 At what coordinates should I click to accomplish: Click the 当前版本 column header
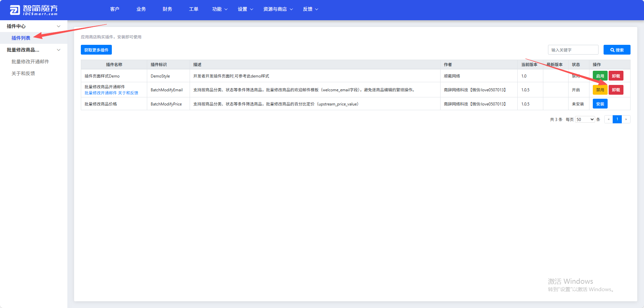coord(529,64)
